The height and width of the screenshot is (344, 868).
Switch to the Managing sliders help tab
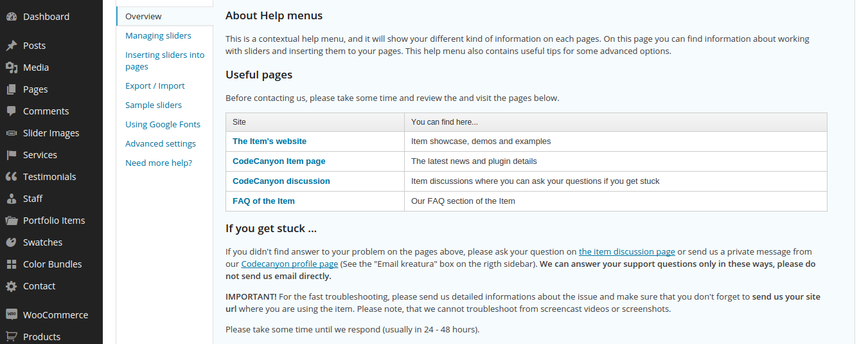tap(158, 36)
